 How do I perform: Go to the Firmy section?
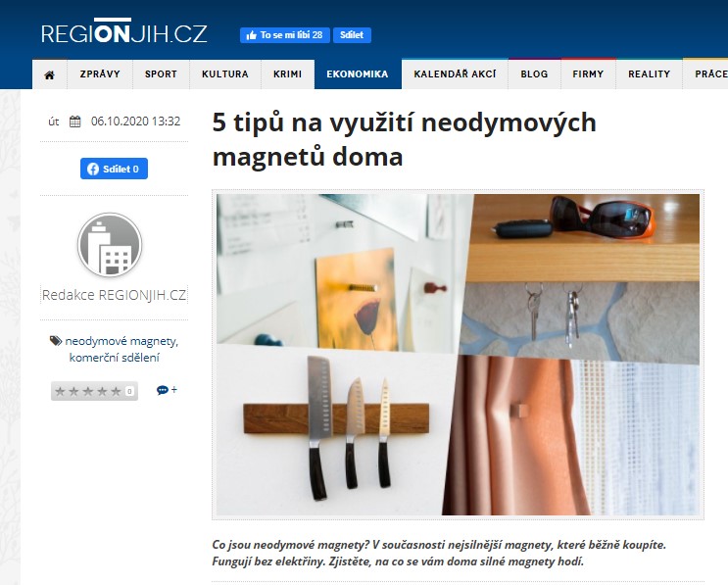(588, 74)
